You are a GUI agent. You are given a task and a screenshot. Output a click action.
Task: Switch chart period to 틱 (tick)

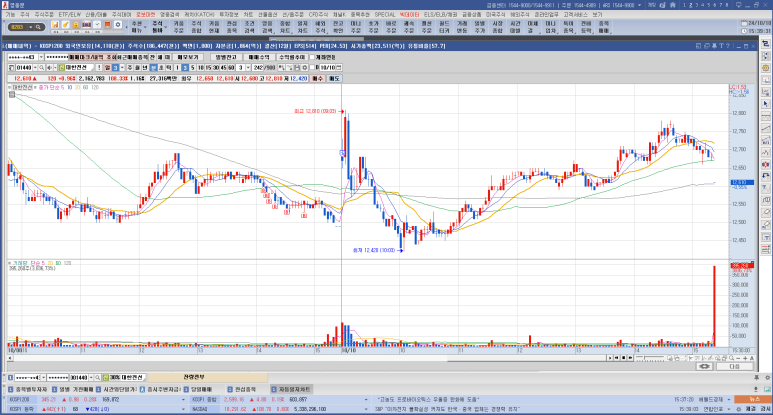(x=168, y=68)
